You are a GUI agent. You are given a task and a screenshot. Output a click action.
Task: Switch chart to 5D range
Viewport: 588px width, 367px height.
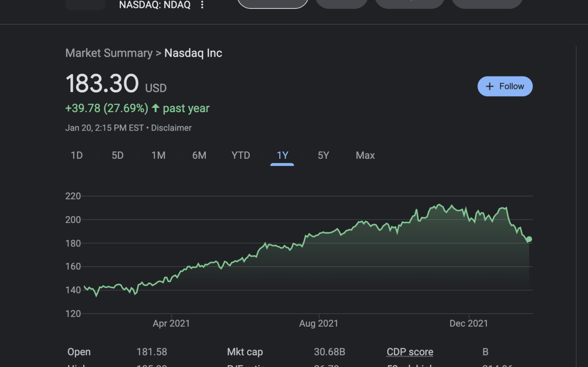118,155
